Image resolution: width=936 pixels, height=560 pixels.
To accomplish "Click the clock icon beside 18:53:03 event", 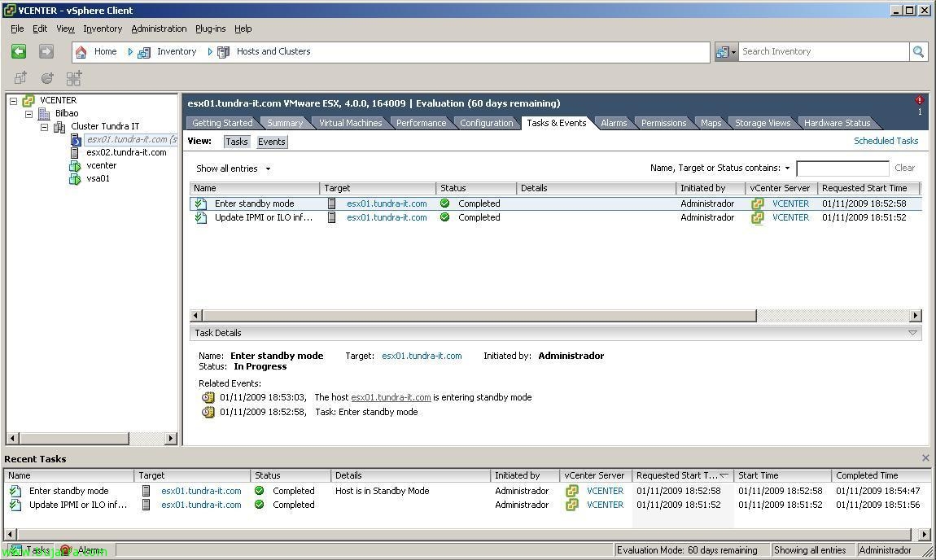I will (208, 397).
